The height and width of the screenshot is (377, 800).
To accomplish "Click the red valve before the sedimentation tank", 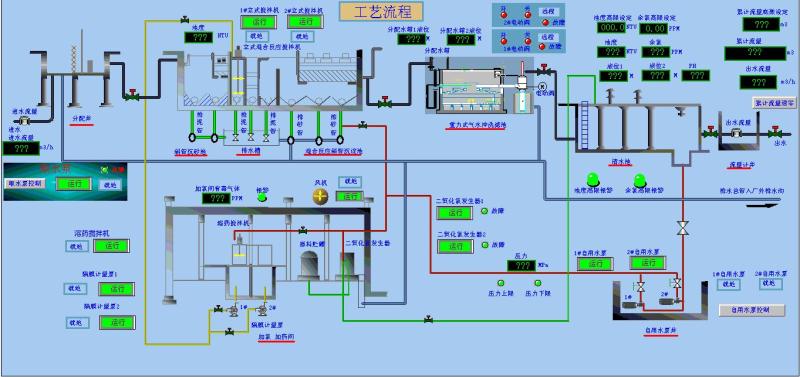I will click(x=132, y=95).
